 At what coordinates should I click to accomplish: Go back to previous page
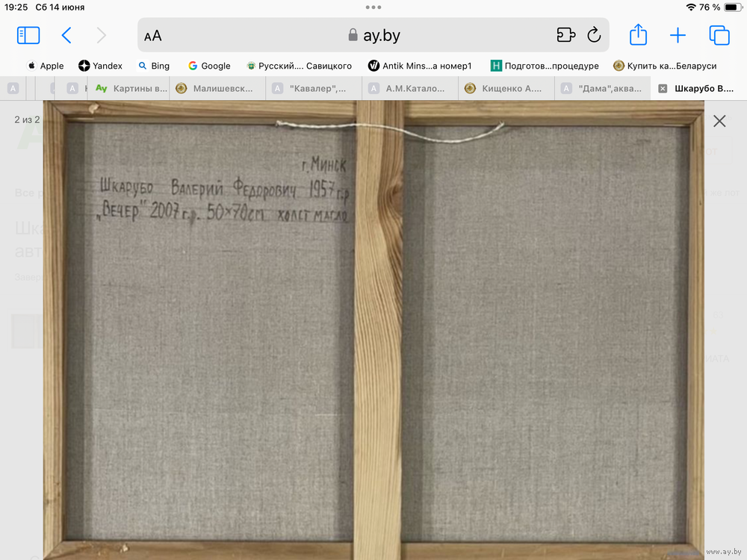pos(66,35)
